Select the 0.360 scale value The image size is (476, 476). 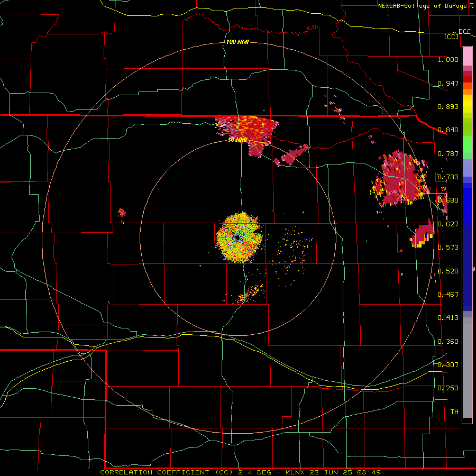click(x=448, y=342)
